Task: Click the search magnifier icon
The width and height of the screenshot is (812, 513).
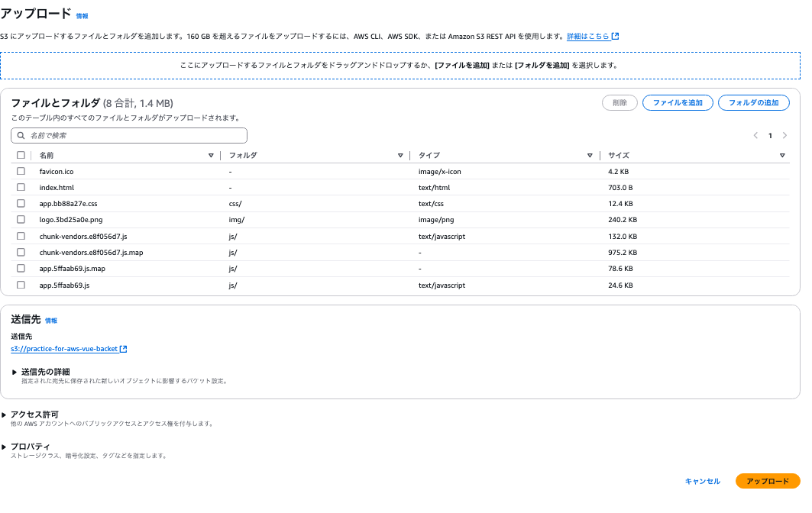Action: pos(22,135)
